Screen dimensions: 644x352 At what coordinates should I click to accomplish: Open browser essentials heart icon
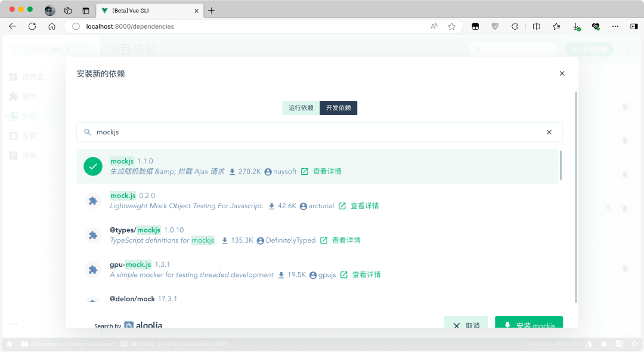tap(596, 26)
